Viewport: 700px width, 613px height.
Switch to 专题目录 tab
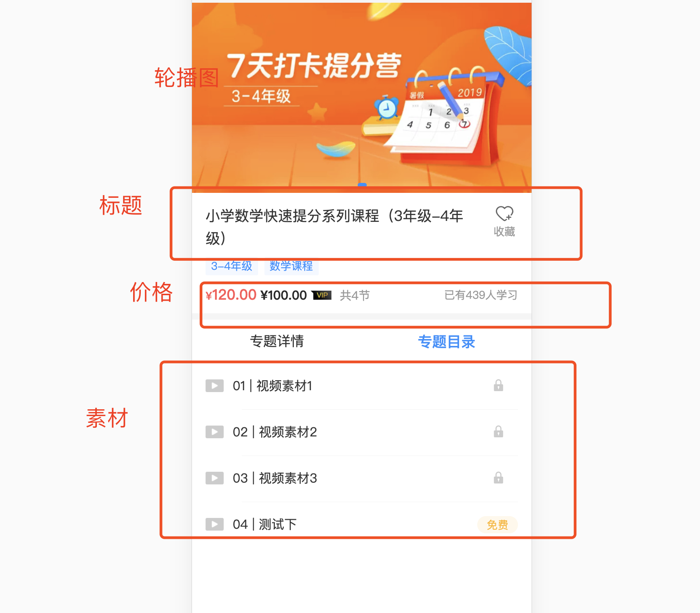tap(446, 342)
